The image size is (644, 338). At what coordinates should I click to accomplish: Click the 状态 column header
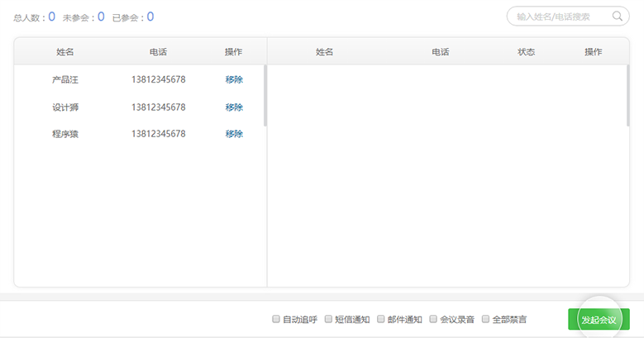(526, 52)
